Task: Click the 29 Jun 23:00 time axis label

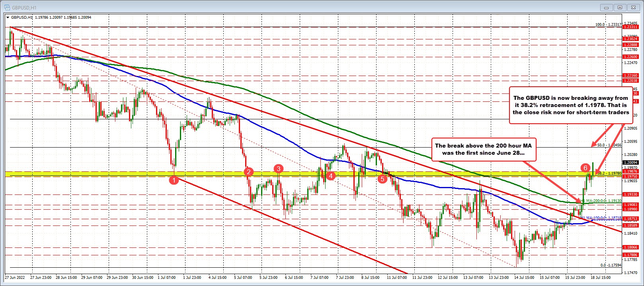Action: coord(118,278)
